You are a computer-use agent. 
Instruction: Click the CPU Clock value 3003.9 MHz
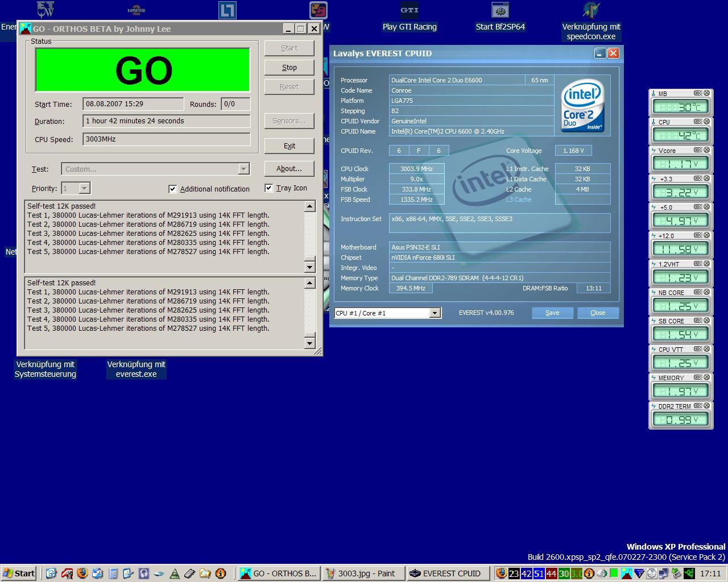pos(416,169)
